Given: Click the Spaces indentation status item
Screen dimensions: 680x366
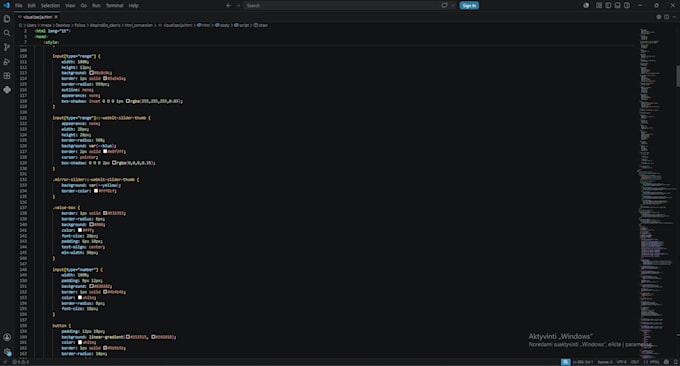Looking at the screenshot, I should tap(605, 362).
